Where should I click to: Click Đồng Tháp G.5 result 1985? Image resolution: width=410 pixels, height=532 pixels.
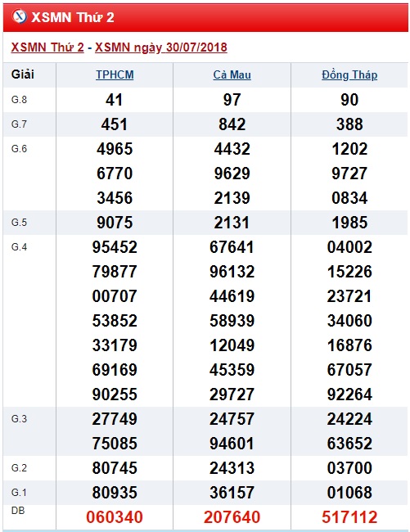[349, 223]
